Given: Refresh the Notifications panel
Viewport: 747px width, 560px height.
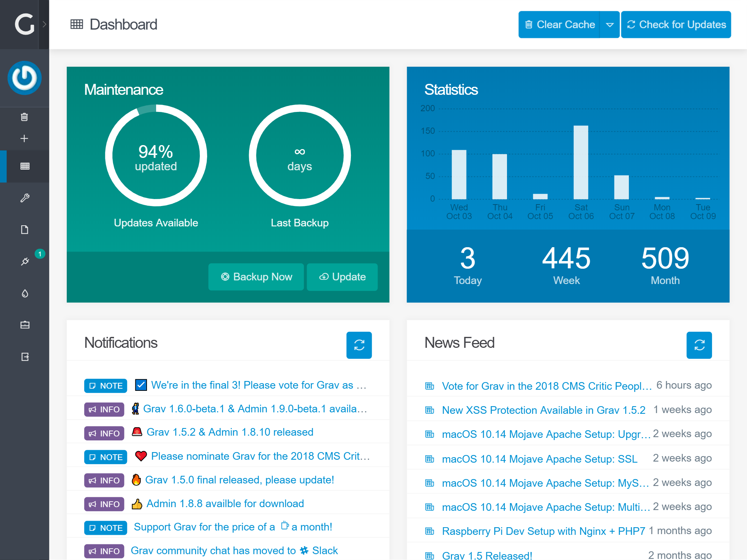Looking at the screenshot, I should click(x=359, y=345).
